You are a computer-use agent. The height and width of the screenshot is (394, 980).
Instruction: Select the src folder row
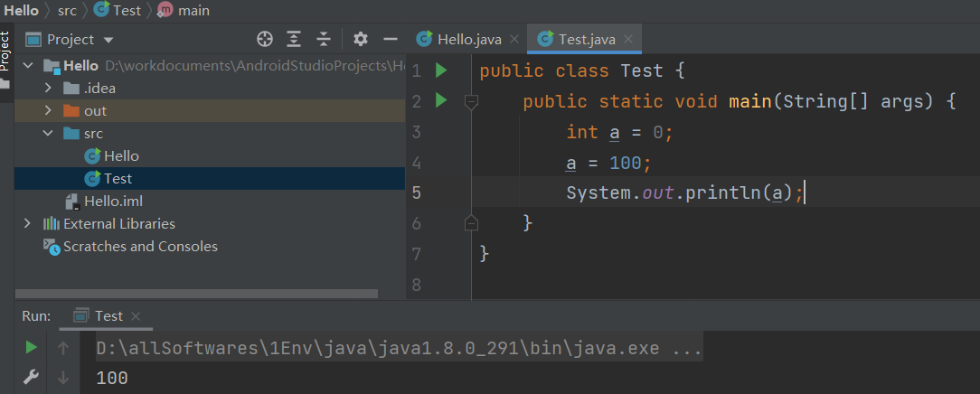(x=210, y=133)
